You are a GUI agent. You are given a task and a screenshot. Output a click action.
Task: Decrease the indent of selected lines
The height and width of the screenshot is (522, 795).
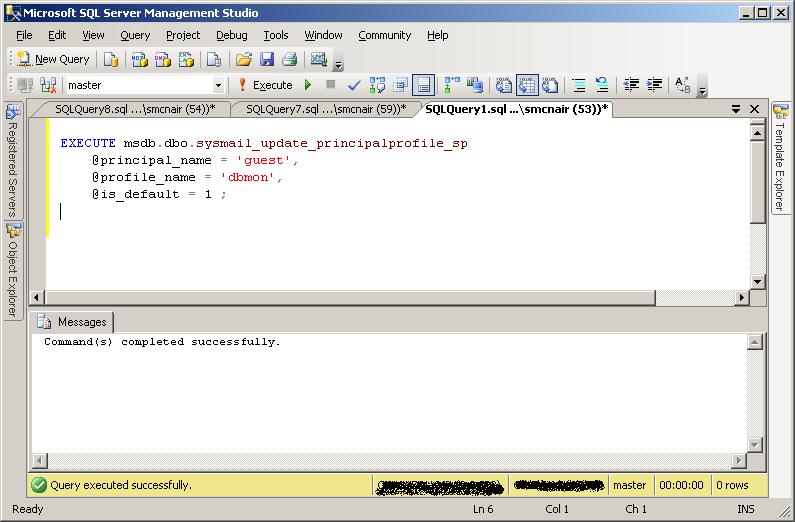pyautogui.click(x=631, y=85)
